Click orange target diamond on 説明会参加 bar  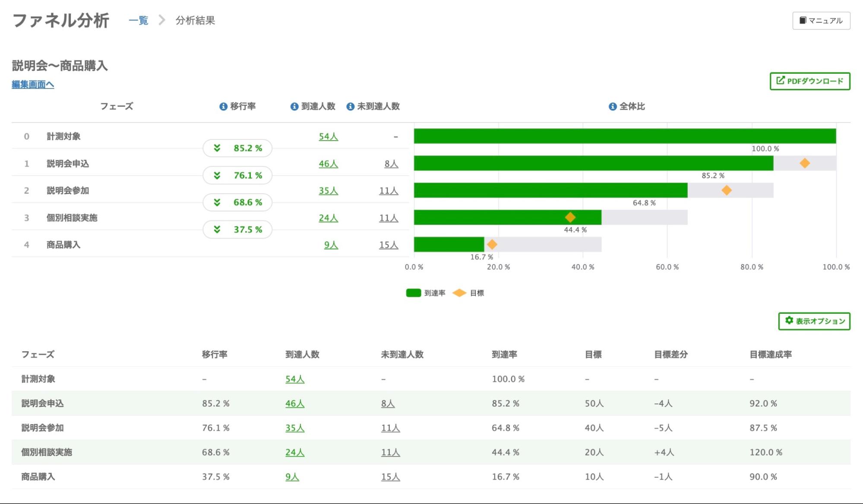(727, 190)
